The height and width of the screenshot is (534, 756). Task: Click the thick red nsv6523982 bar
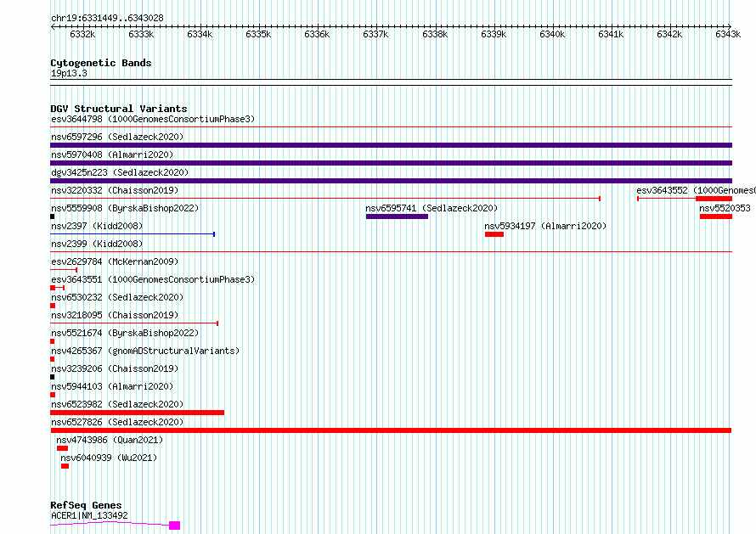(137, 413)
